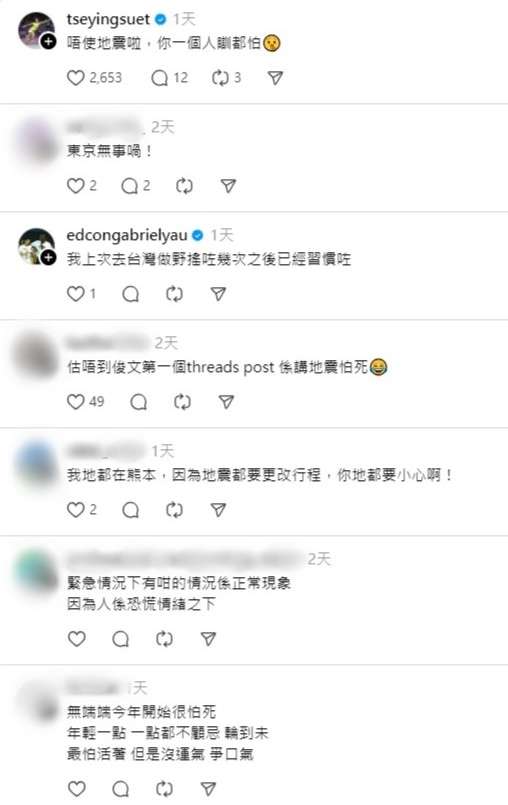
Task: Follow tseyingsuet via the avatar plus badge
Action: (48, 42)
